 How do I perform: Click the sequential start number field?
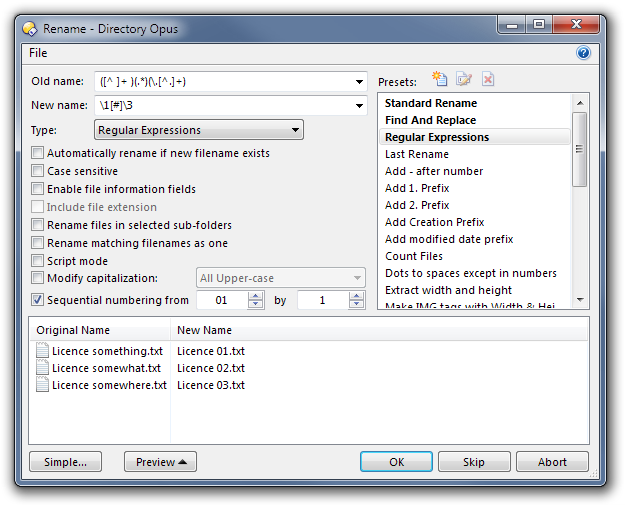point(222,300)
